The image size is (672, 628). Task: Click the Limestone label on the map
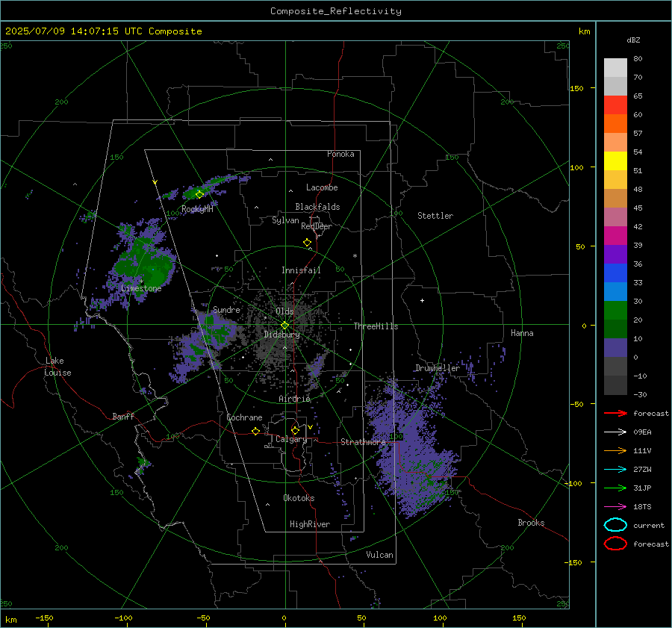click(x=141, y=288)
